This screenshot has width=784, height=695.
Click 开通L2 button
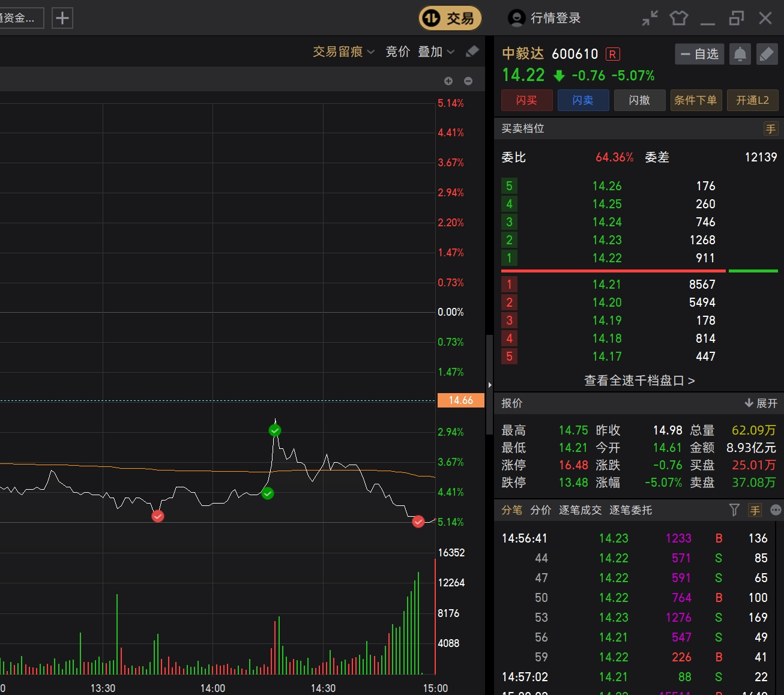(753, 100)
